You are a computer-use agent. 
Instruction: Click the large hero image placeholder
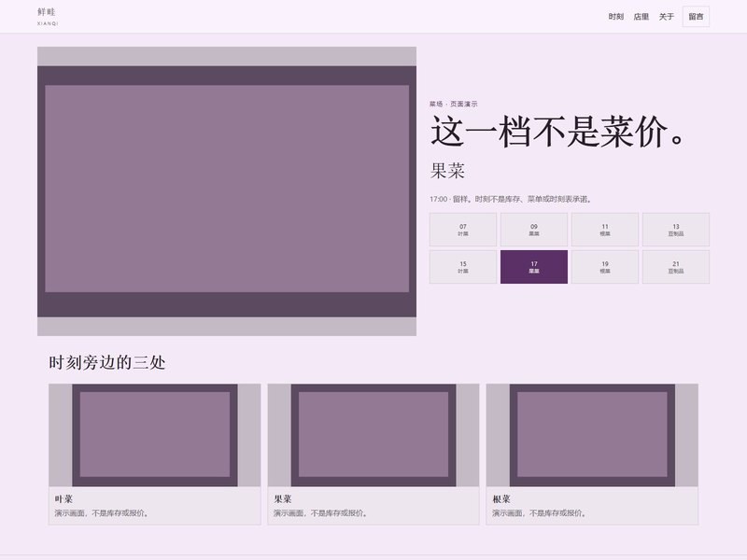point(227,191)
